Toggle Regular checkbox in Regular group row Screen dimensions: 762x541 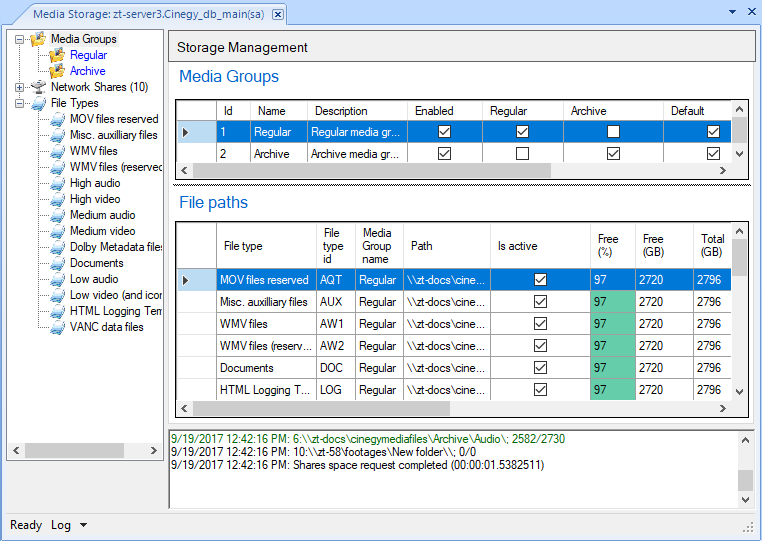point(522,132)
